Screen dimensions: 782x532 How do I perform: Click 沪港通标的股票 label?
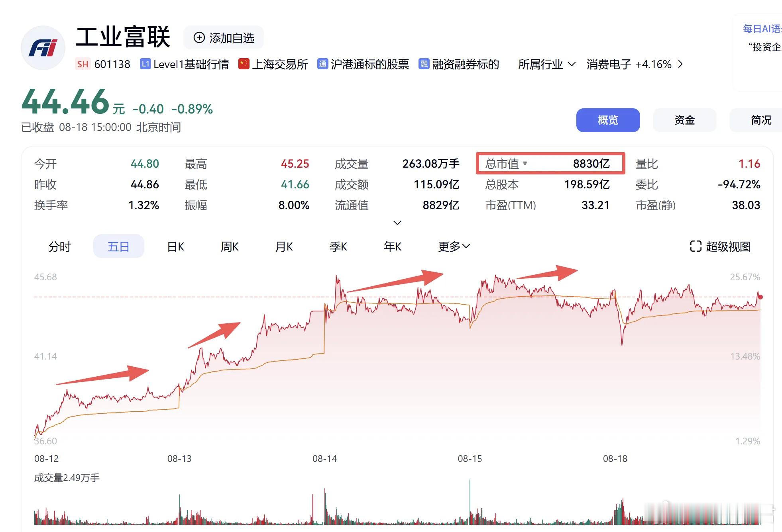click(x=370, y=64)
